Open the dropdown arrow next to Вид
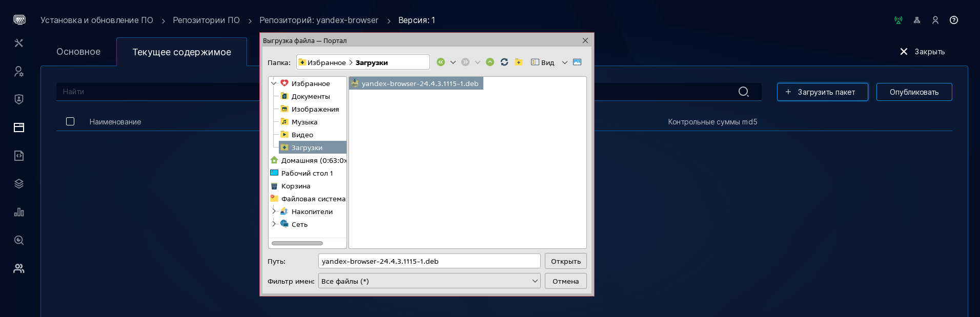980x317 pixels. coord(564,62)
